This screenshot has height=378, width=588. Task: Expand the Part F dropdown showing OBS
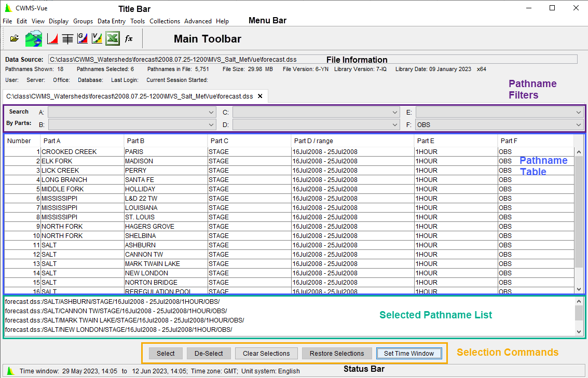[578, 125]
